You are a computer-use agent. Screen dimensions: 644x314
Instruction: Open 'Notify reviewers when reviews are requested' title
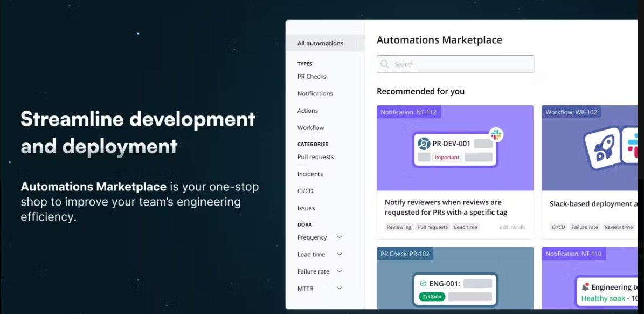coord(446,208)
